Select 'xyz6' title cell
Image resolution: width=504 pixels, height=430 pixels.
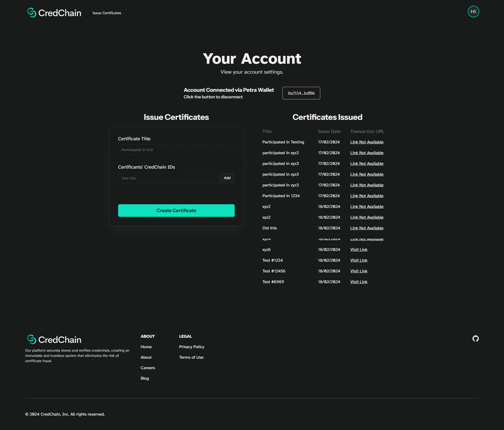[266, 250]
